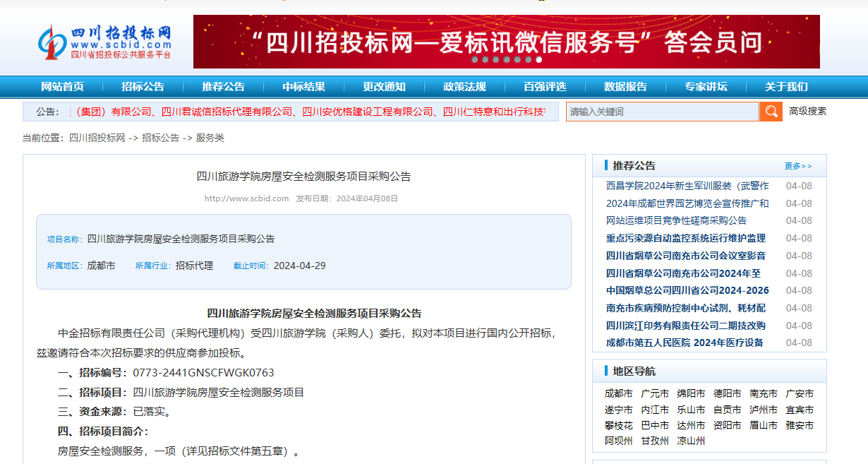Open the 四川滨江印务有限责任公司二期技改购 link
Viewport: 868px width, 464px height.
(686, 326)
